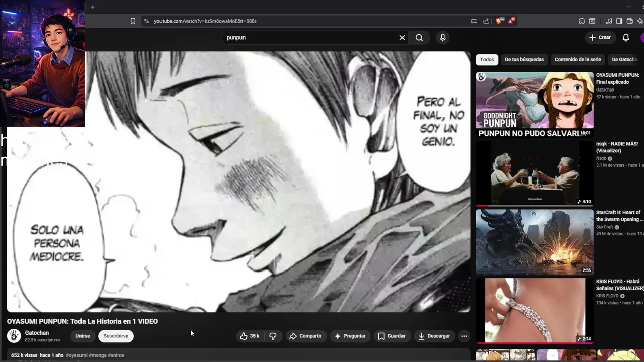This screenshot has width=644, height=362.
Task: Open KRIS FLOYD Habrá Señales thumbnail
Action: click(x=535, y=311)
